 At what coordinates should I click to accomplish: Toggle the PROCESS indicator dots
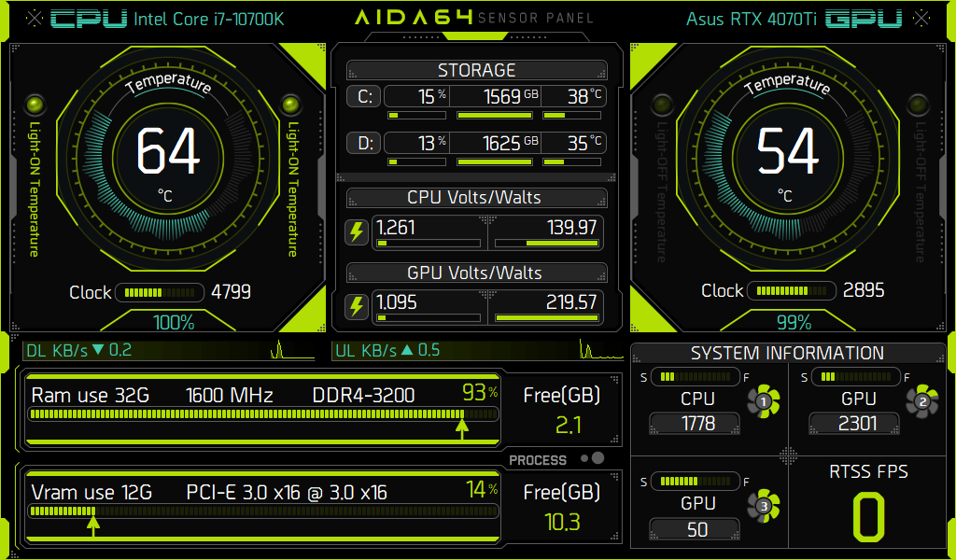(592, 458)
